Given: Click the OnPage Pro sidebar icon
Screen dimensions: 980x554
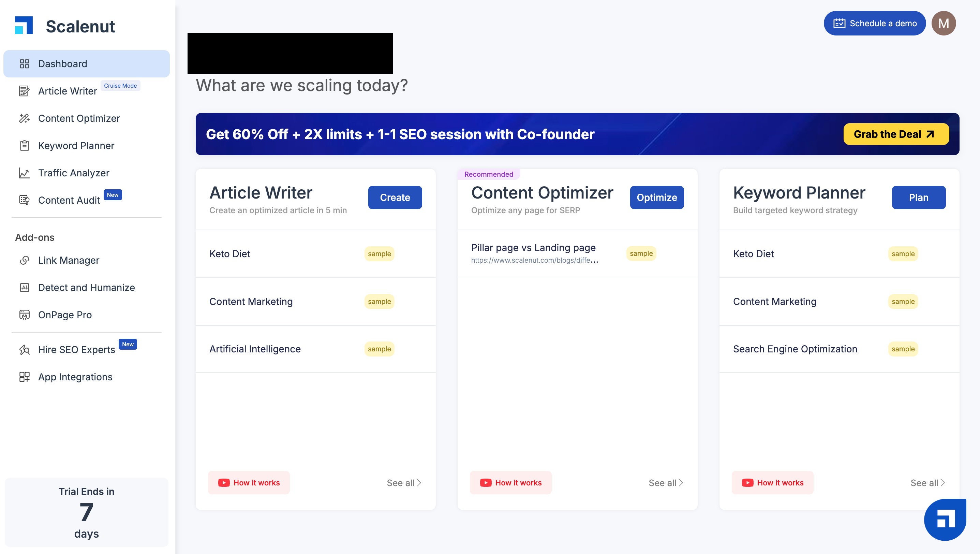Looking at the screenshot, I should [x=24, y=315].
